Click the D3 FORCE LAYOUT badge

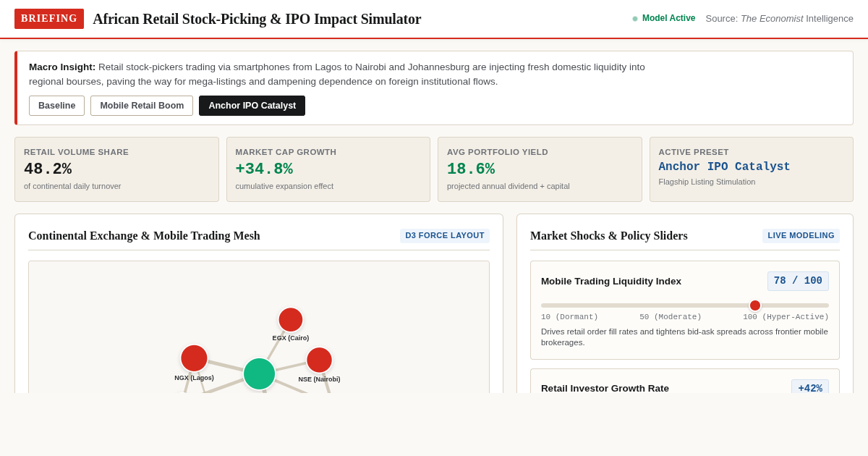[445, 236]
